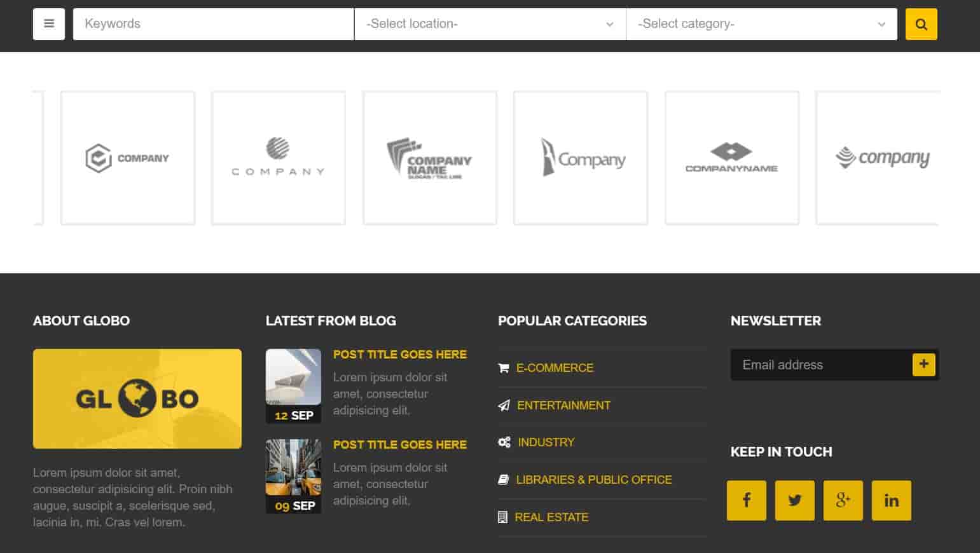Click the yellow Globo logo banner
The image size is (980, 553).
point(137,399)
